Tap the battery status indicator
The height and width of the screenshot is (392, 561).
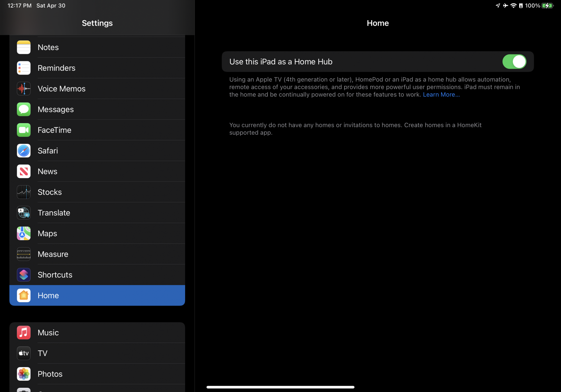(x=547, y=6)
